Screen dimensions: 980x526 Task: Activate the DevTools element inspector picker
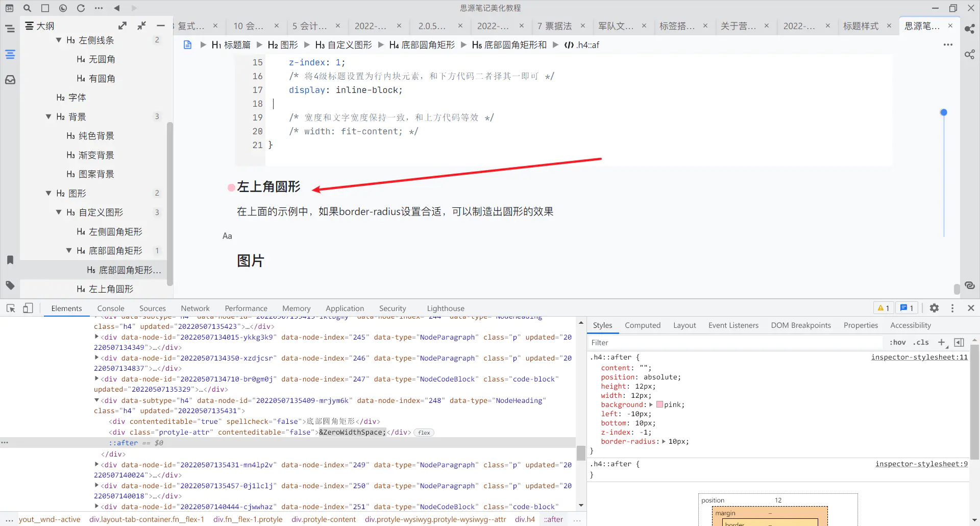pyautogui.click(x=11, y=308)
